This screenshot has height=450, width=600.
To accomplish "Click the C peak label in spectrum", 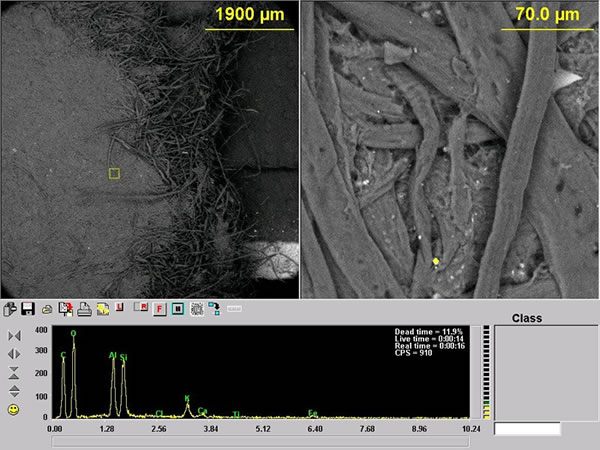I will tap(63, 355).
